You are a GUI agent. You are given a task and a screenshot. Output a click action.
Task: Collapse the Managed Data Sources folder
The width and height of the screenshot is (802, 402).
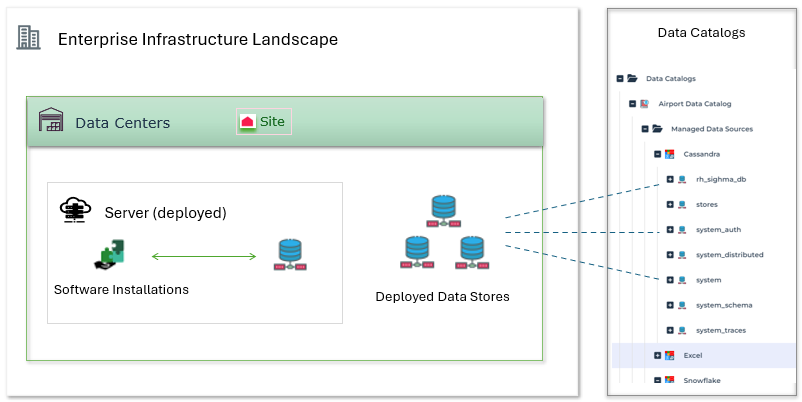click(x=645, y=128)
